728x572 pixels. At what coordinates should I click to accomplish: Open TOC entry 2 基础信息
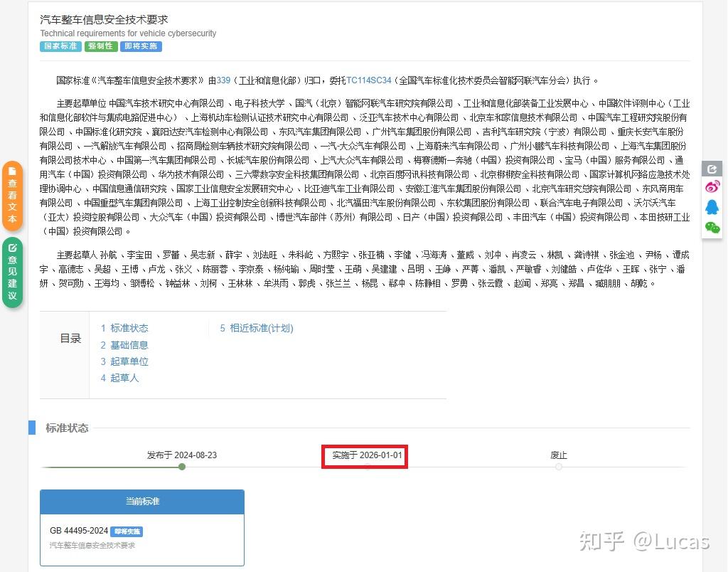(132, 344)
